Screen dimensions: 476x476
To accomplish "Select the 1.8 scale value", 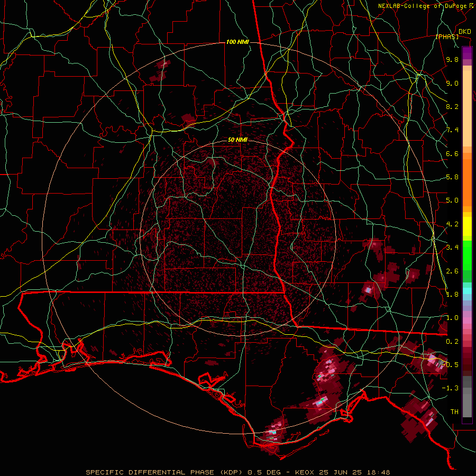I will tap(452, 295).
